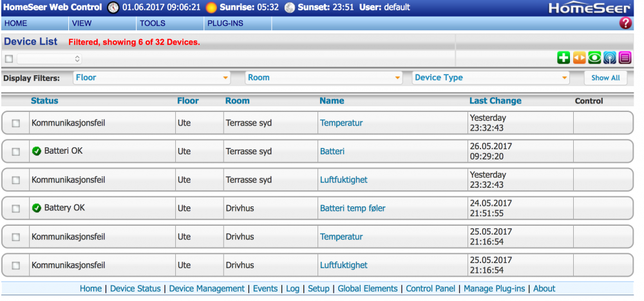Screen dimensions: 644x301
Task: Click the clock icon beside the date
Action: [x=113, y=8]
